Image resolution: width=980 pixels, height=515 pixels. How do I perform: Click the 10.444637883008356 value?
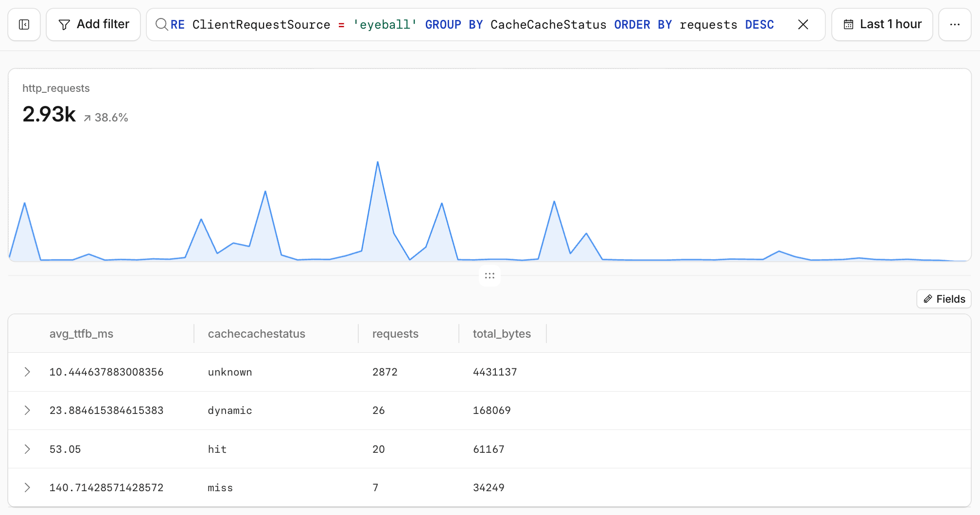(106, 372)
